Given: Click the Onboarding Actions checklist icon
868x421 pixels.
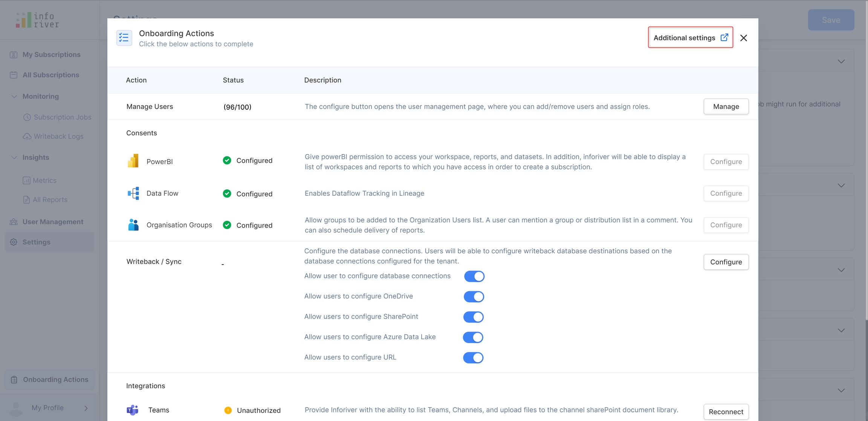Looking at the screenshot, I should (124, 38).
